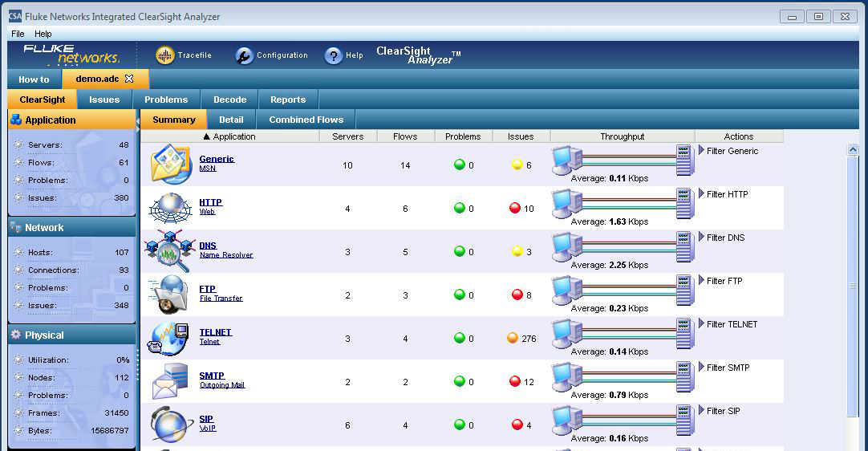The image size is (868, 451).
Task: Click the Help question mark icon
Action: (333, 55)
